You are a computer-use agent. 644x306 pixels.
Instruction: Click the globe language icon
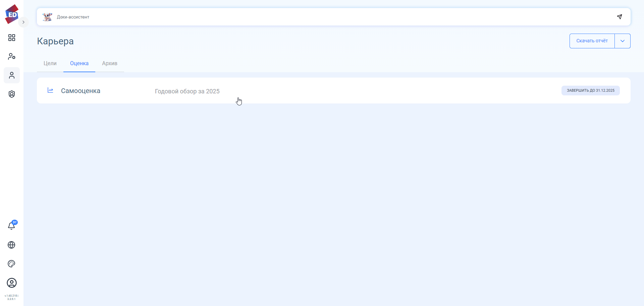coord(11,245)
